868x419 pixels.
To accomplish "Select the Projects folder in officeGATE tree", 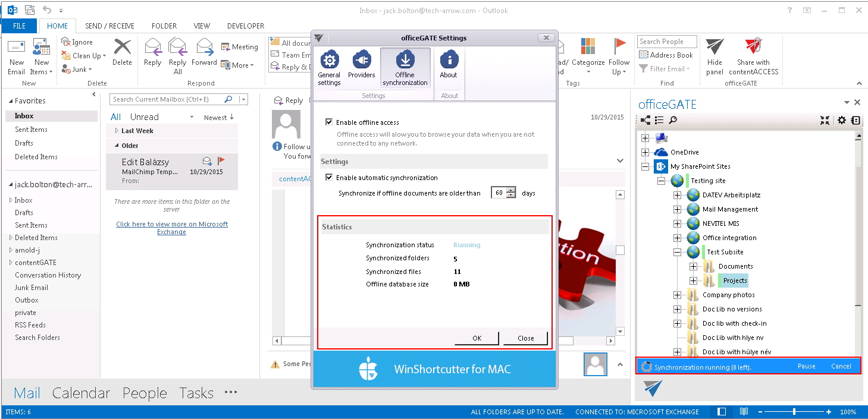I will click(x=735, y=281).
